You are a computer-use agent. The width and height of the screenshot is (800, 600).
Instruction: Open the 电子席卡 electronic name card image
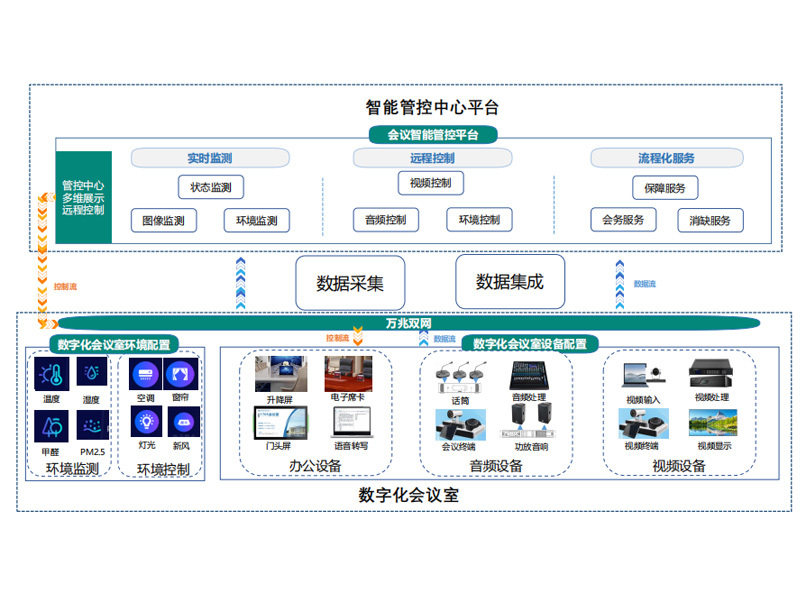(348, 374)
